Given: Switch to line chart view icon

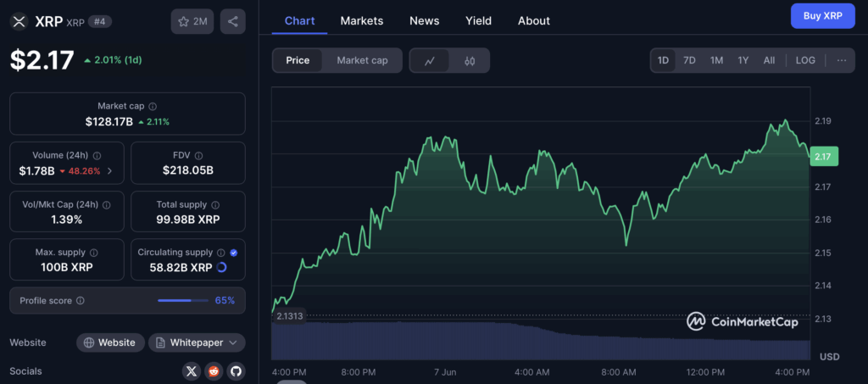Looking at the screenshot, I should pyautogui.click(x=430, y=60).
